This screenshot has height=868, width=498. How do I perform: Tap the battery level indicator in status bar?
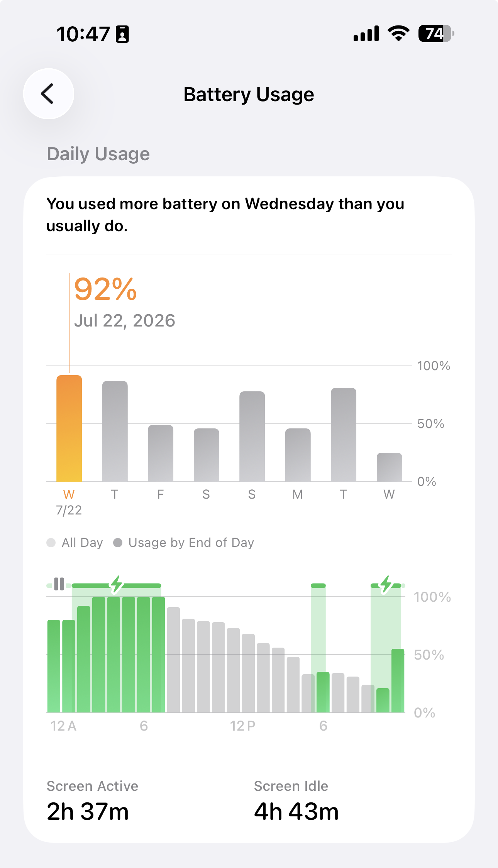(436, 34)
